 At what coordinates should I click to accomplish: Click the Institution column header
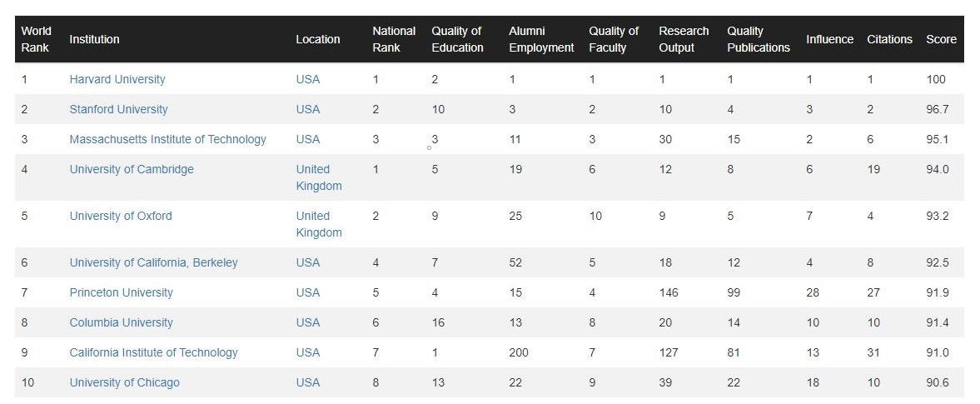coord(94,39)
